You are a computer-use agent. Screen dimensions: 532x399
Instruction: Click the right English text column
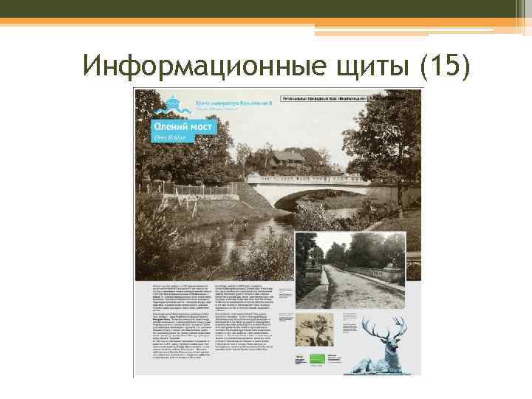pyautogui.click(x=245, y=318)
